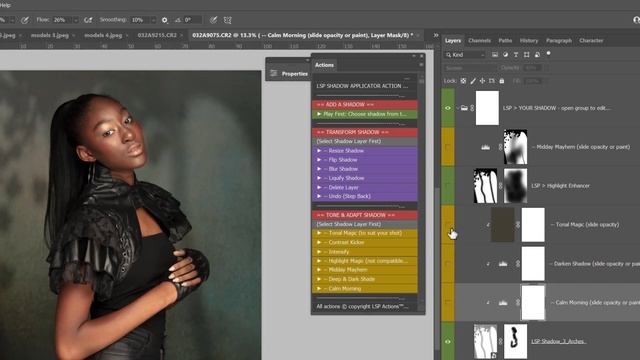The image size is (640, 360).
Task: Switch to the History tab
Action: (529, 40)
